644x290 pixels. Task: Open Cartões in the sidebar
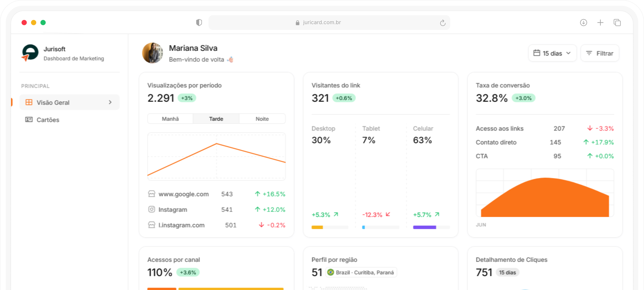click(x=70, y=120)
